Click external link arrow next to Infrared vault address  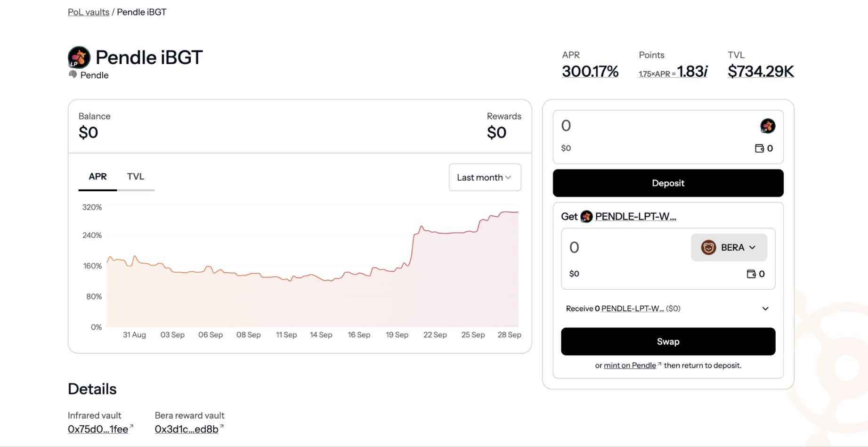[131, 427]
